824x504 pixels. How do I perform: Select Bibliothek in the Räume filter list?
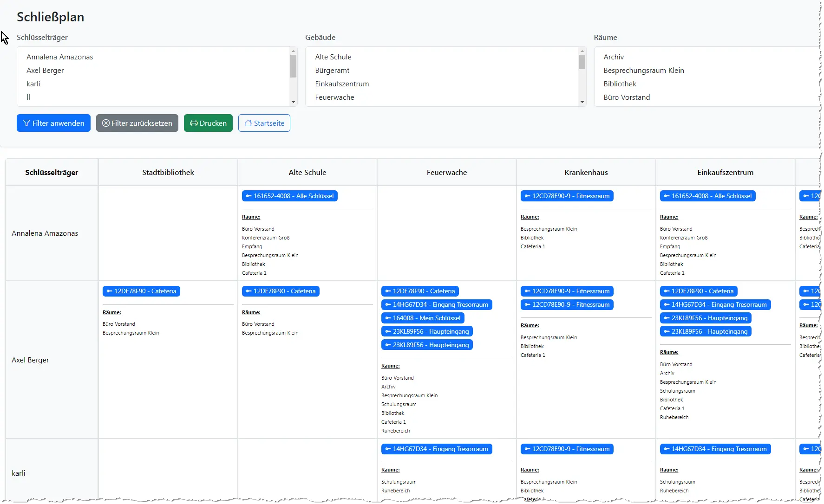pos(620,84)
